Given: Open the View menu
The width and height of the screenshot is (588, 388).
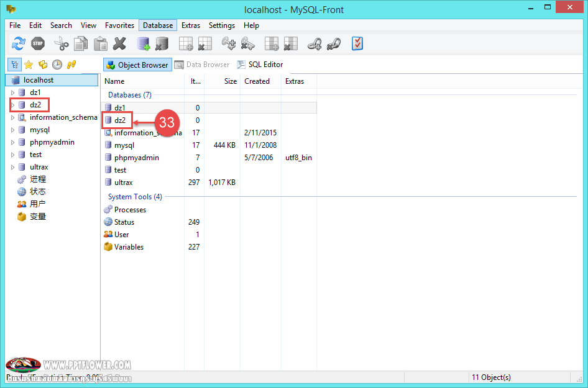Looking at the screenshot, I should pos(88,25).
